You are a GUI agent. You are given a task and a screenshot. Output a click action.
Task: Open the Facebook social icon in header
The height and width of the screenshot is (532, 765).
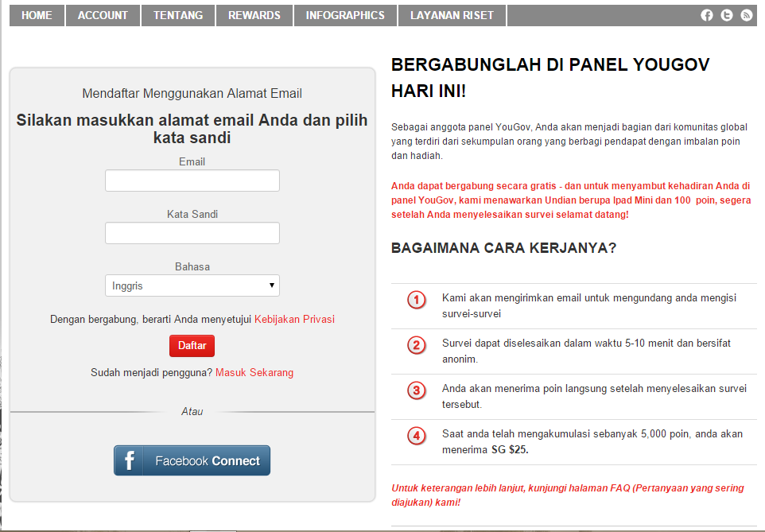706,15
